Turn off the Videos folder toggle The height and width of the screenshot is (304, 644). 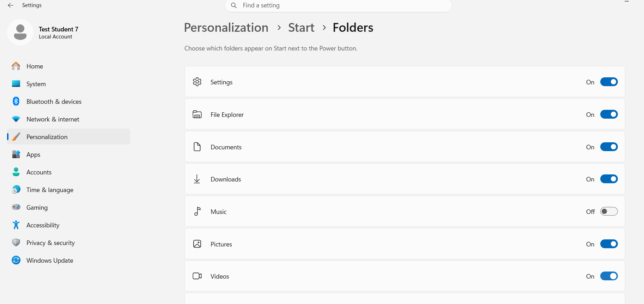tap(609, 276)
